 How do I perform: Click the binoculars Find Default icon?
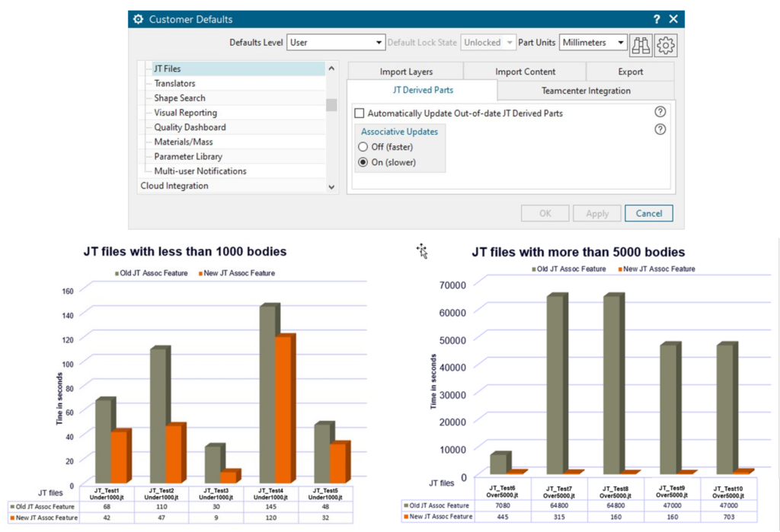pyautogui.click(x=641, y=45)
